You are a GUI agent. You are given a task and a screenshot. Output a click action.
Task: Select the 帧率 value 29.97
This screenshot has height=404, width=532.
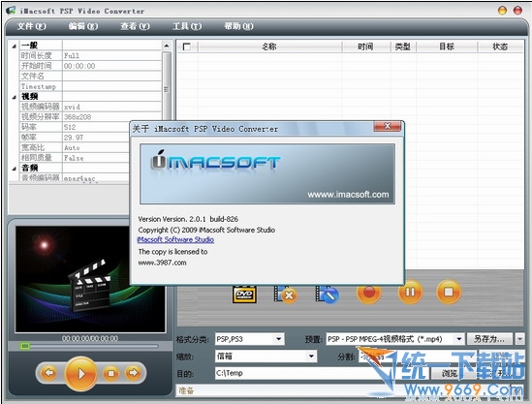[x=96, y=138]
